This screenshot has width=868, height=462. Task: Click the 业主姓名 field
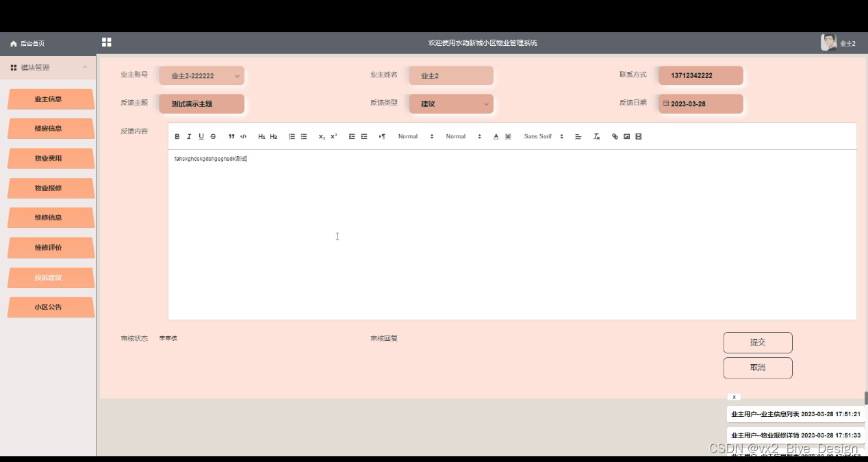click(x=451, y=76)
